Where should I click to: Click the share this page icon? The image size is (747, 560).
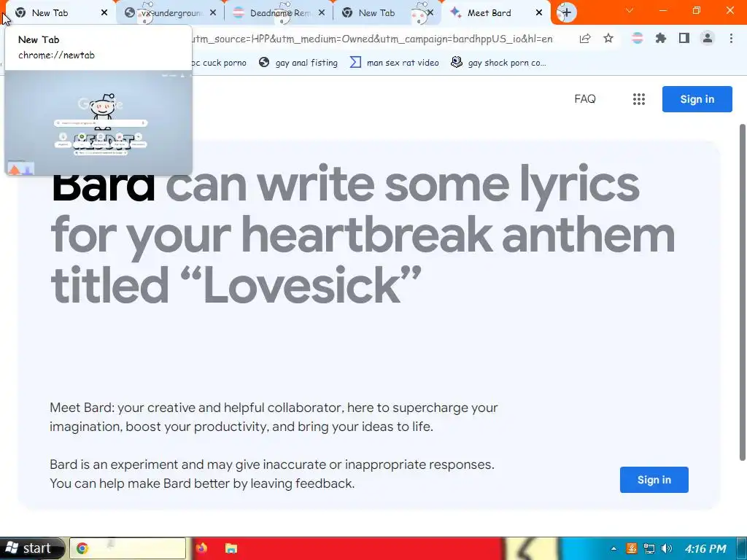pyautogui.click(x=585, y=39)
